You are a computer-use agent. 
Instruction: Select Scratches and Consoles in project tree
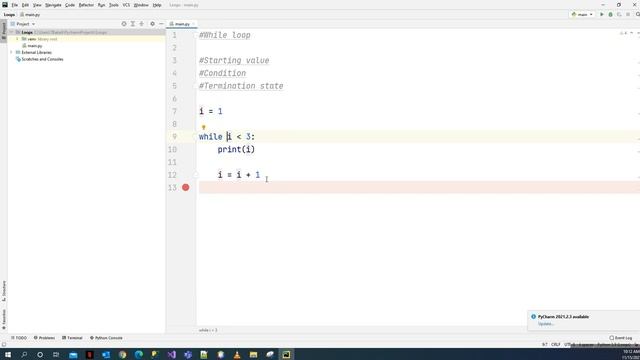39,59
